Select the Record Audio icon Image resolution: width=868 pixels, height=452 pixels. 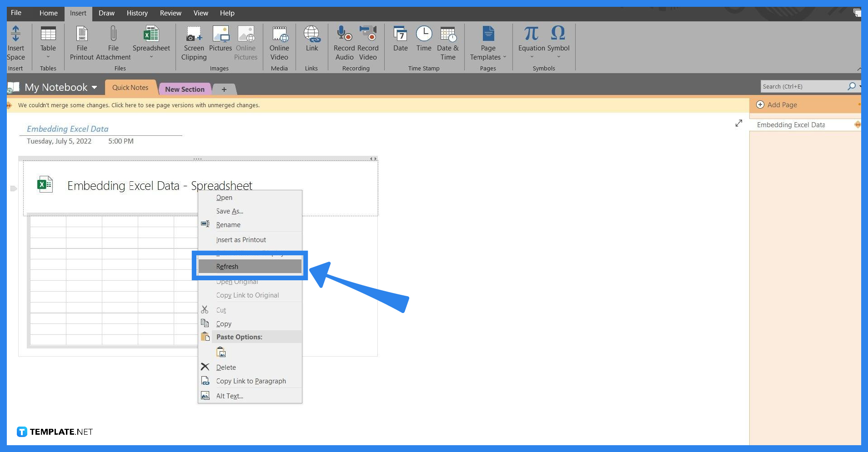[344, 41]
